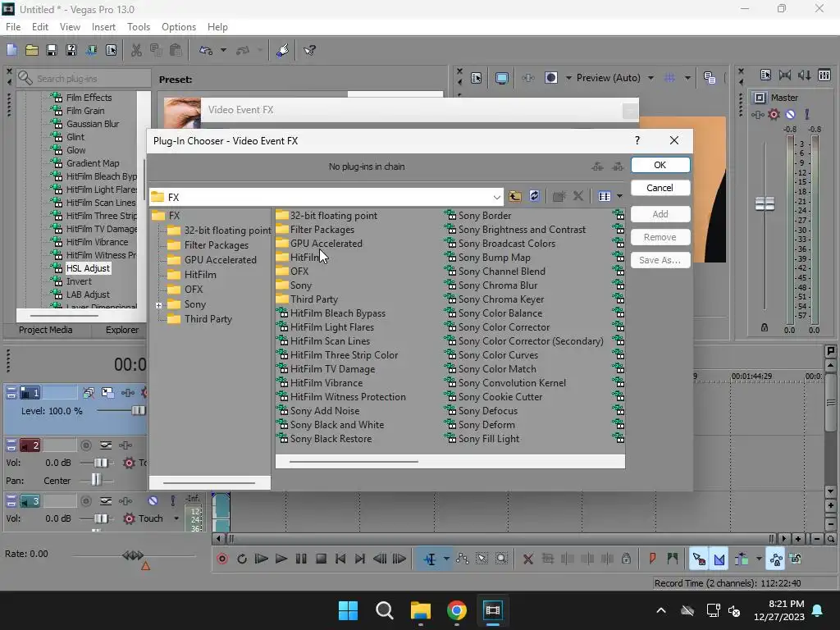Click the Play button in transport bar

281,559
